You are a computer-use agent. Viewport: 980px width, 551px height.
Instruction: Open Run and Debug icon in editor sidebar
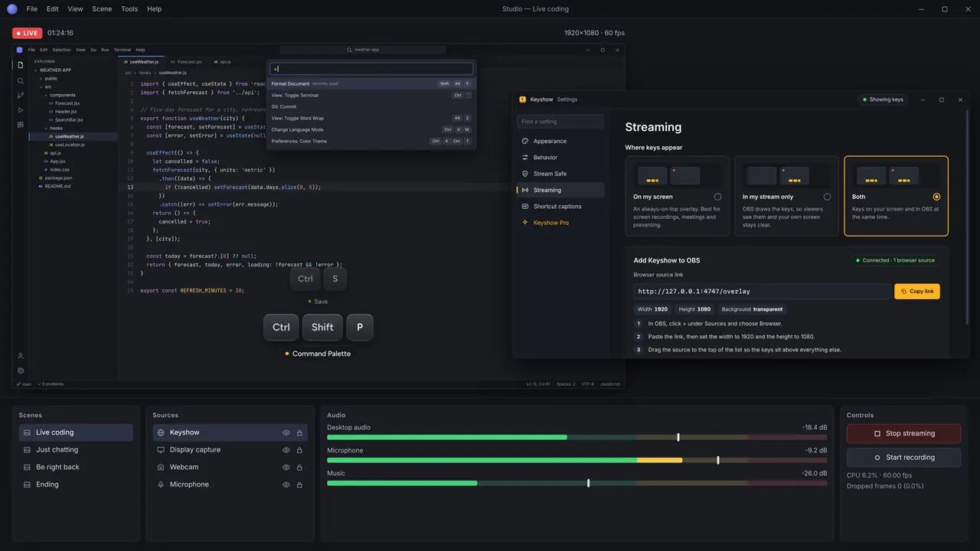click(21, 109)
